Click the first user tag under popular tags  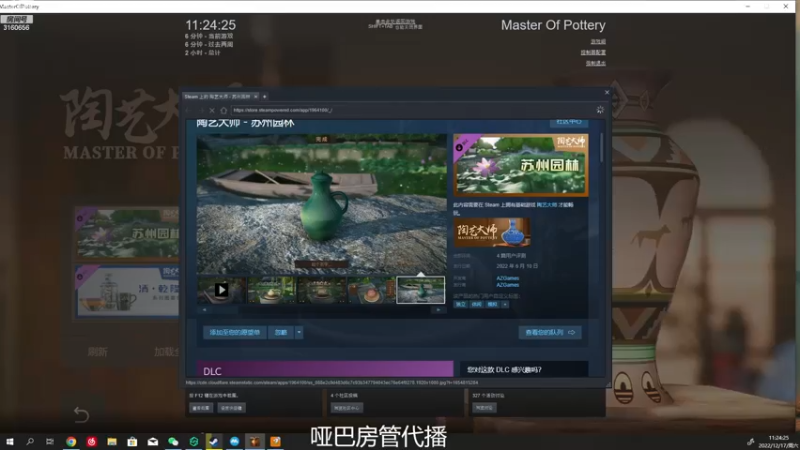click(461, 305)
